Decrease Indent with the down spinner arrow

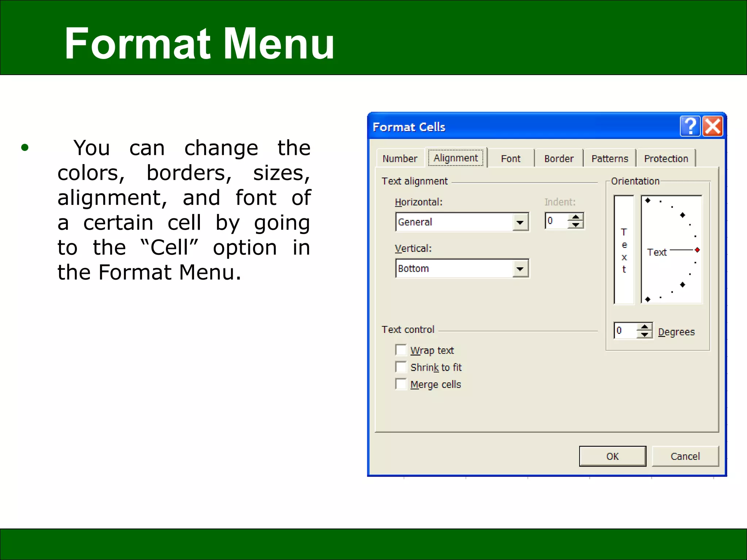coord(576,225)
